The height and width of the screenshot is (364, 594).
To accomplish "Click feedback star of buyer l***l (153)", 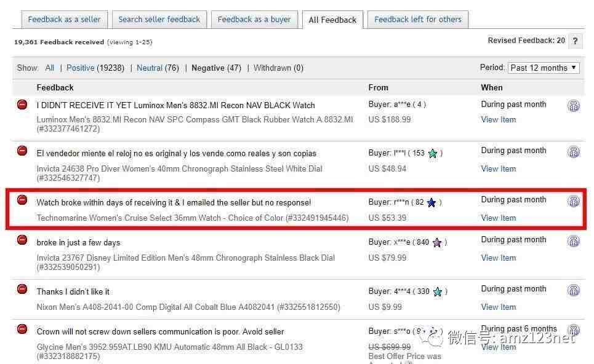I will 433,153.
